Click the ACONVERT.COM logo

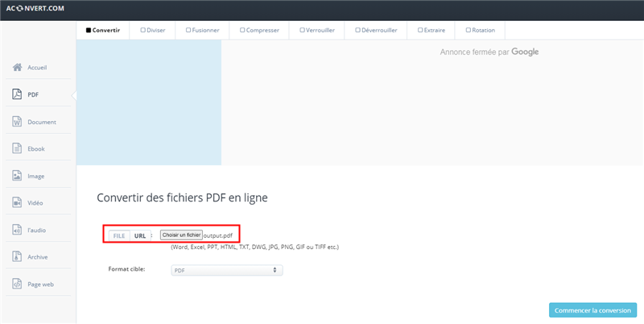point(35,8)
